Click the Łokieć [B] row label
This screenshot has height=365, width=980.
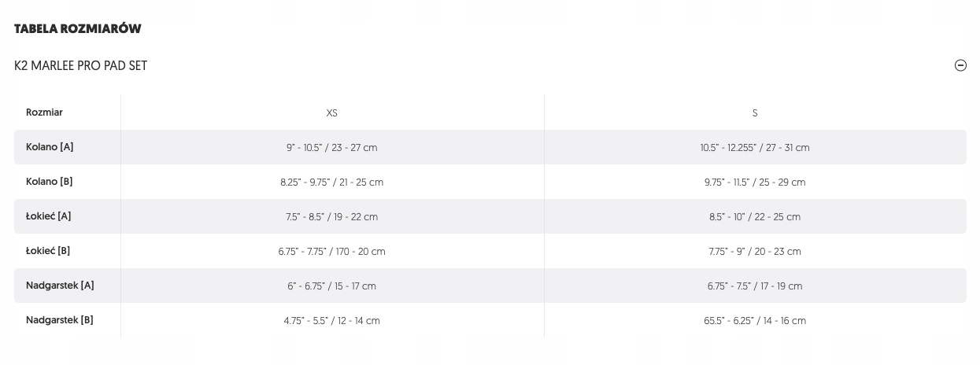tap(48, 251)
